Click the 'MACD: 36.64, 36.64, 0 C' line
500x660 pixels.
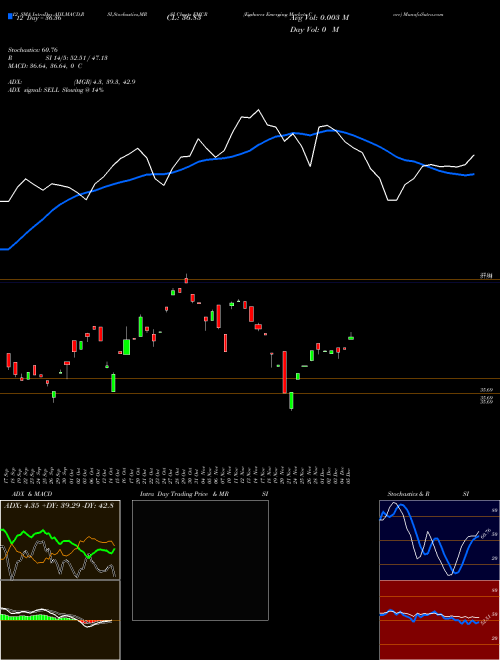pos(45,66)
